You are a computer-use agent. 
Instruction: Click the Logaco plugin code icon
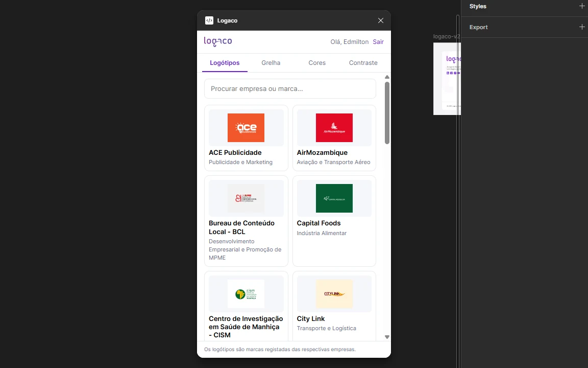pyautogui.click(x=209, y=20)
